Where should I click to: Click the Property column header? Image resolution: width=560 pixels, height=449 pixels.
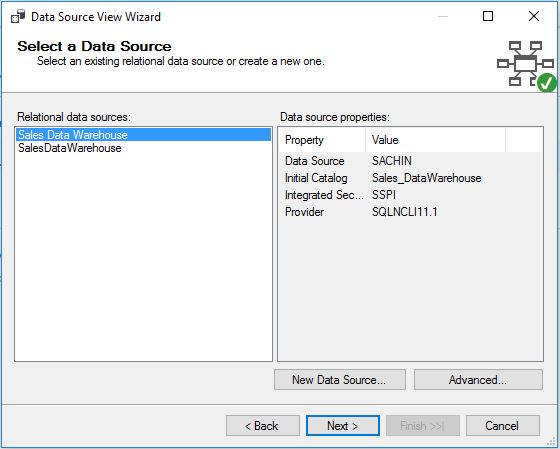[x=322, y=140]
